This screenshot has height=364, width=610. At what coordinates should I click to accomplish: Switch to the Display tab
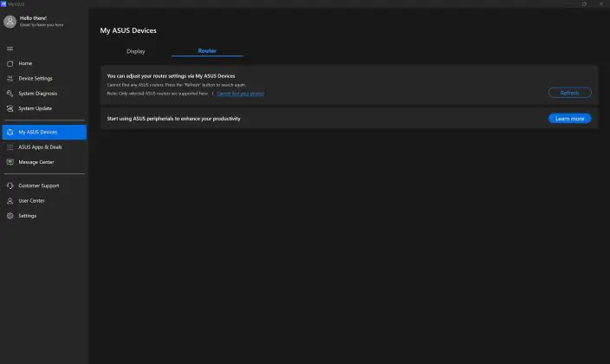[x=136, y=51]
